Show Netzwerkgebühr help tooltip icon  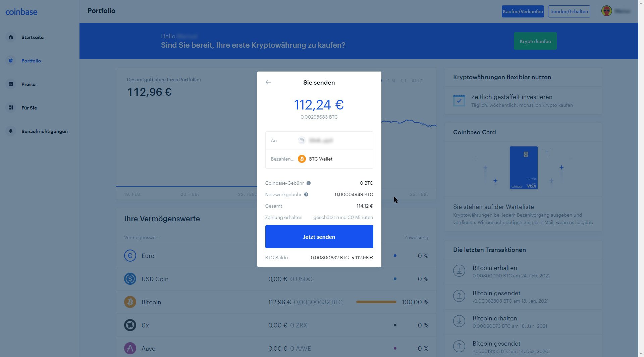coord(306,194)
